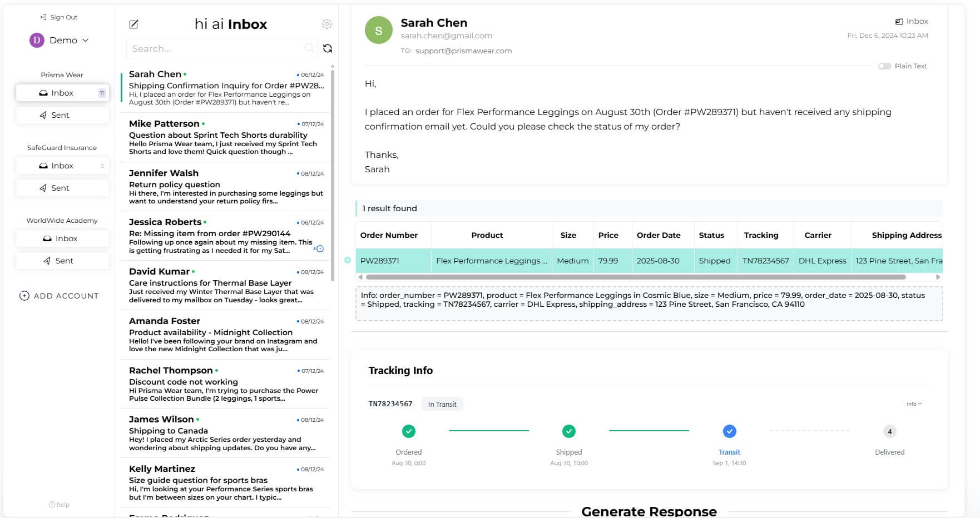Expand the Demo account dropdown
The image size is (980, 518).
(x=85, y=41)
